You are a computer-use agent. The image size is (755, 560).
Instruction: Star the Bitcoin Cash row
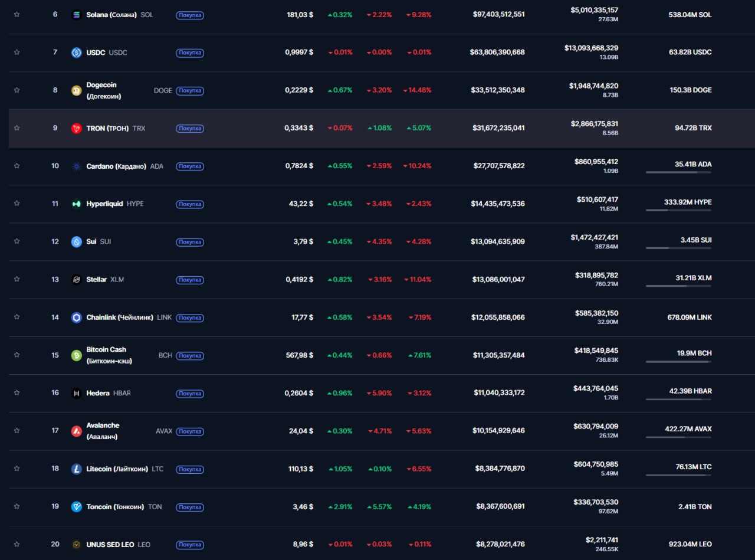(17, 355)
